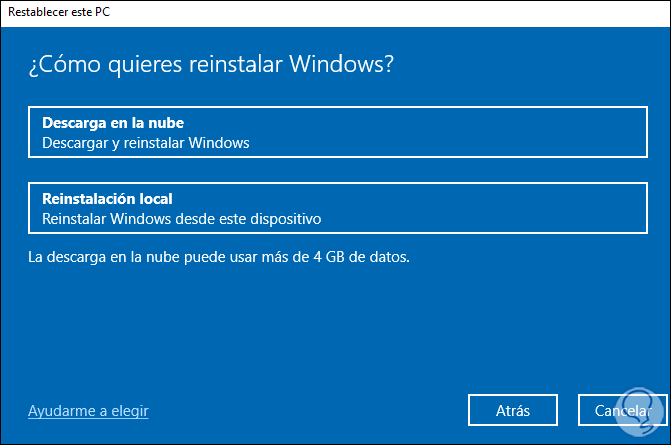Choose the Descarga en la nube option
The height and width of the screenshot is (445, 671).
coord(336,133)
